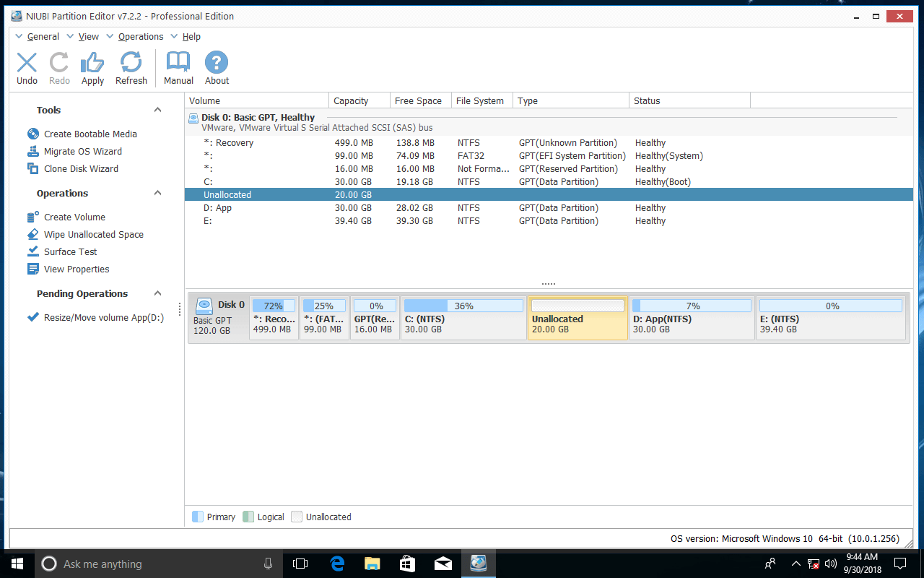This screenshot has height=578, width=924.
Task: Select C: (NTFS) block in disk map
Action: pyautogui.click(x=463, y=318)
